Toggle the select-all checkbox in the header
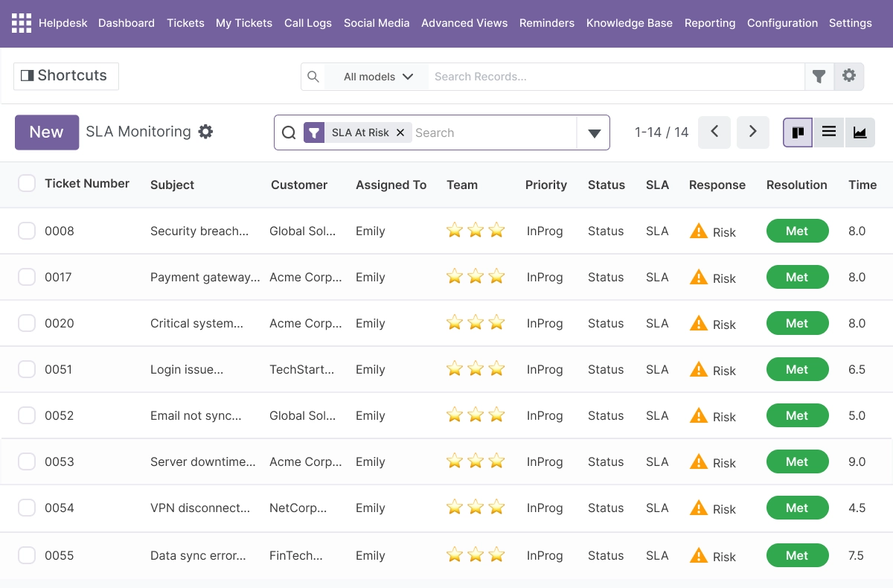This screenshot has height=588, width=893. (27, 183)
